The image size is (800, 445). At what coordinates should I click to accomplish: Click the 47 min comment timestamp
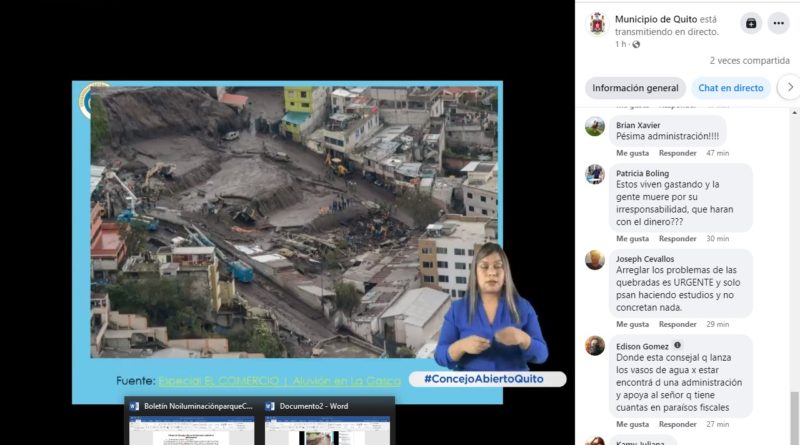[717, 153]
